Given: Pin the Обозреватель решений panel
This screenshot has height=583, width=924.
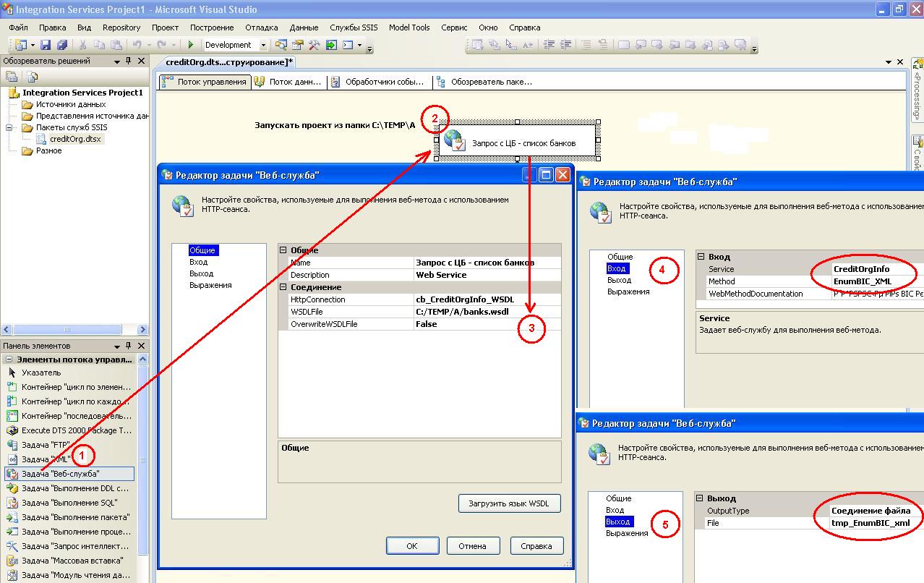Looking at the screenshot, I should [129, 61].
